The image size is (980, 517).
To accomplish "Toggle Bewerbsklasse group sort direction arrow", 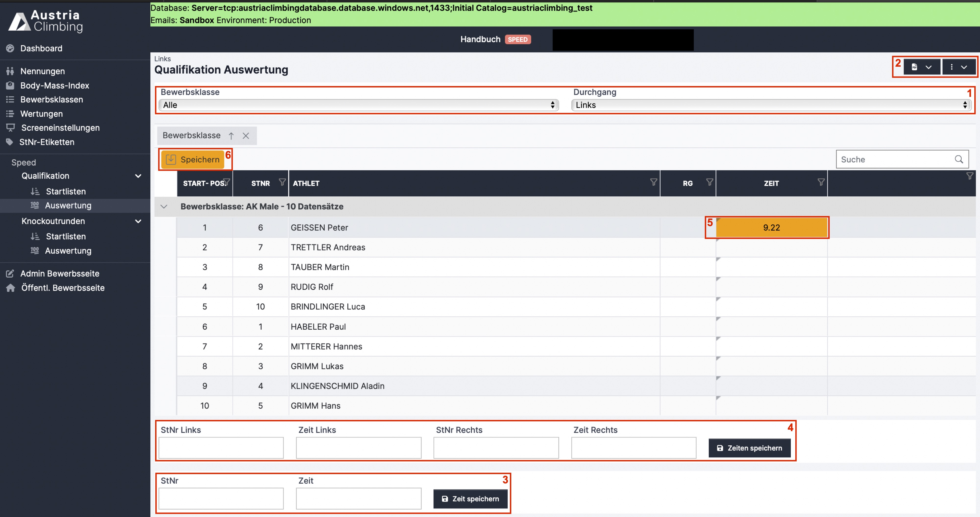I will point(231,136).
